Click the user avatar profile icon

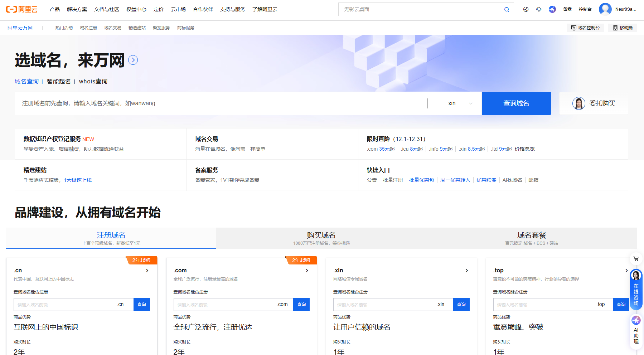(x=605, y=9)
